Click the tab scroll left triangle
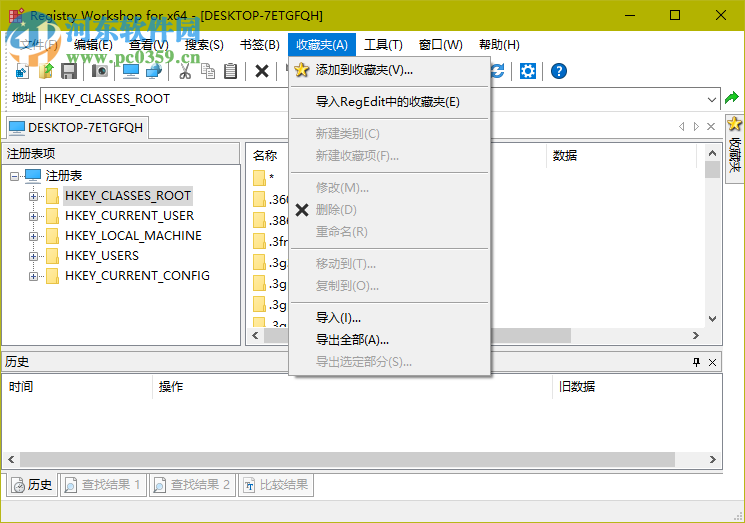 (x=682, y=126)
